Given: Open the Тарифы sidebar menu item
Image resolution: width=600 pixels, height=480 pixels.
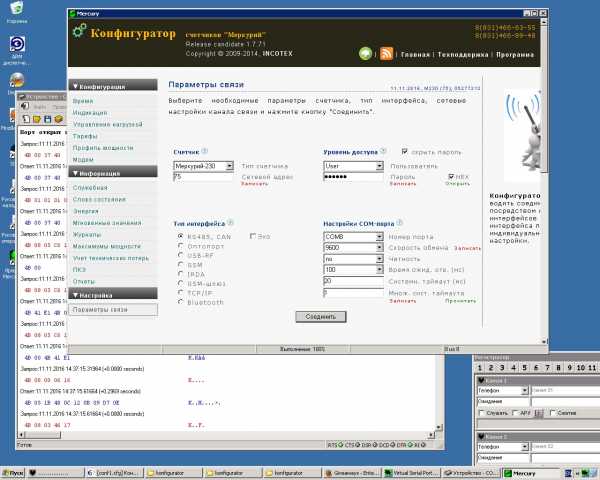Looking at the screenshot, I should 86,135.
